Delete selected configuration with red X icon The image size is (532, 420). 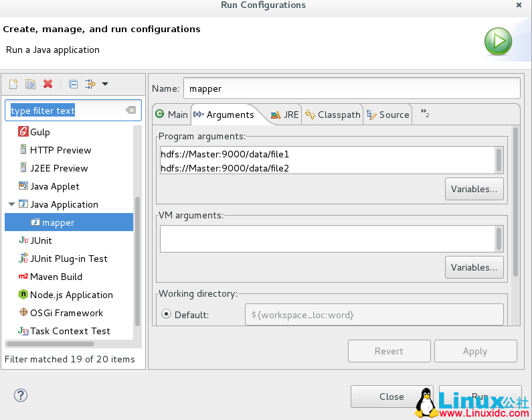click(48, 84)
